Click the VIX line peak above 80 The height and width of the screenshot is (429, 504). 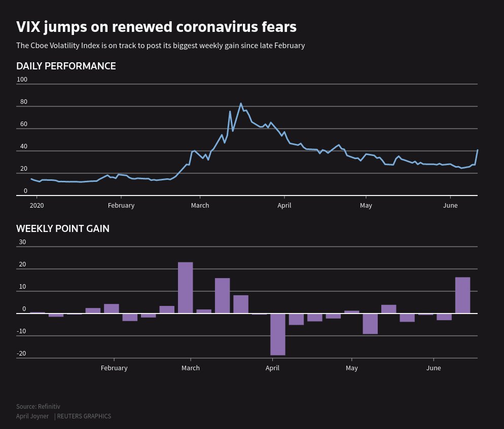click(x=241, y=104)
